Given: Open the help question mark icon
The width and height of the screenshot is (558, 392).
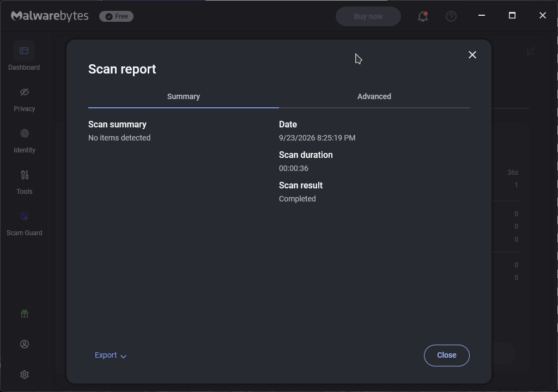Looking at the screenshot, I should click(451, 16).
